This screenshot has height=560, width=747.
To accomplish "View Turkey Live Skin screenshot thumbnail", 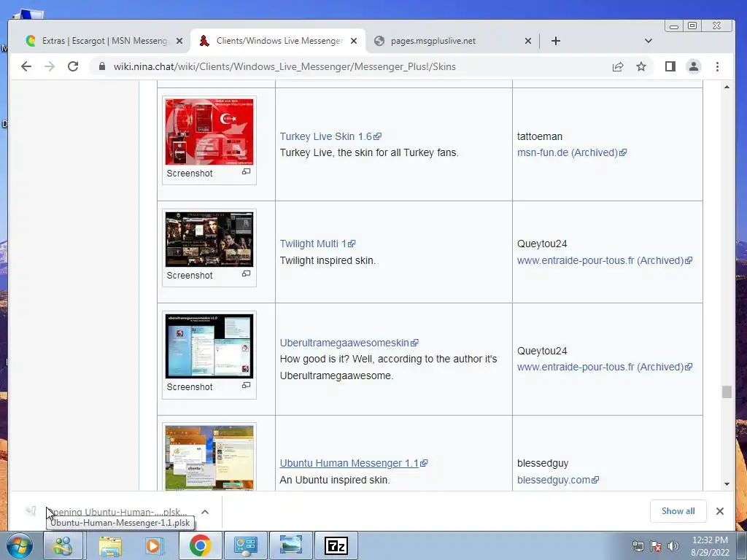I will coord(209,132).
